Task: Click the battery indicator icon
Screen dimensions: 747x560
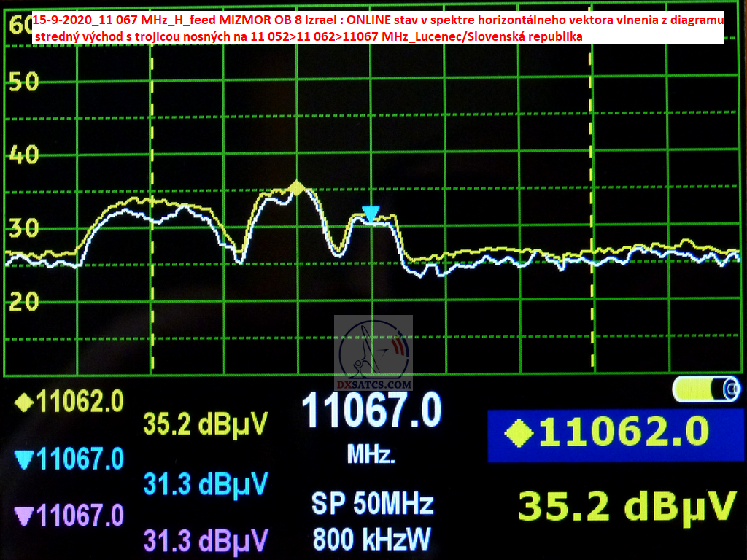Action: pos(706,389)
